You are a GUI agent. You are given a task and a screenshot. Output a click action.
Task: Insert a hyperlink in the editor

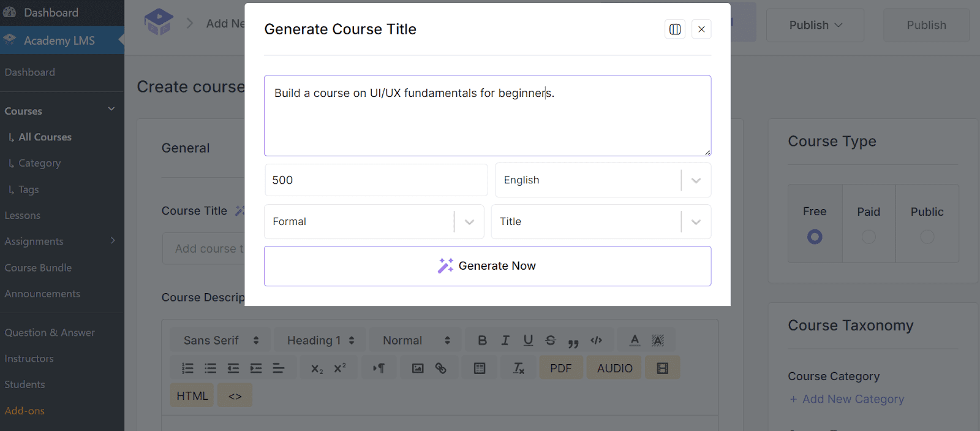[x=440, y=368]
